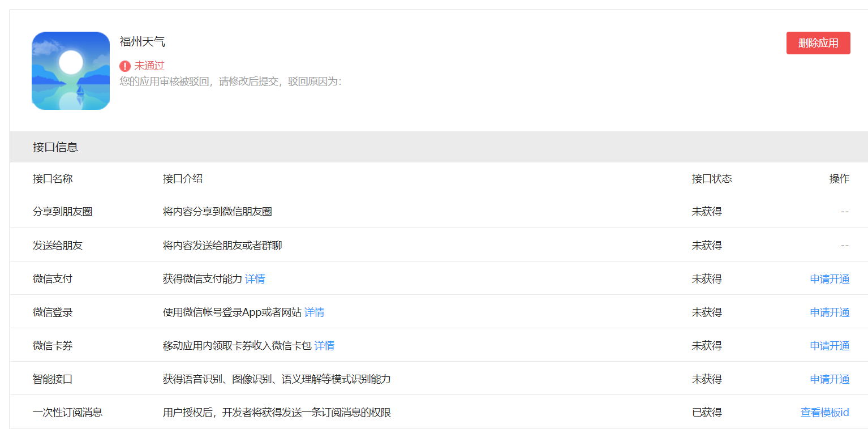Viewport: 868px width, 429px height.
Task: Click 未获得 status in 智能接口 row
Action: pyautogui.click(x=707, y=379)
